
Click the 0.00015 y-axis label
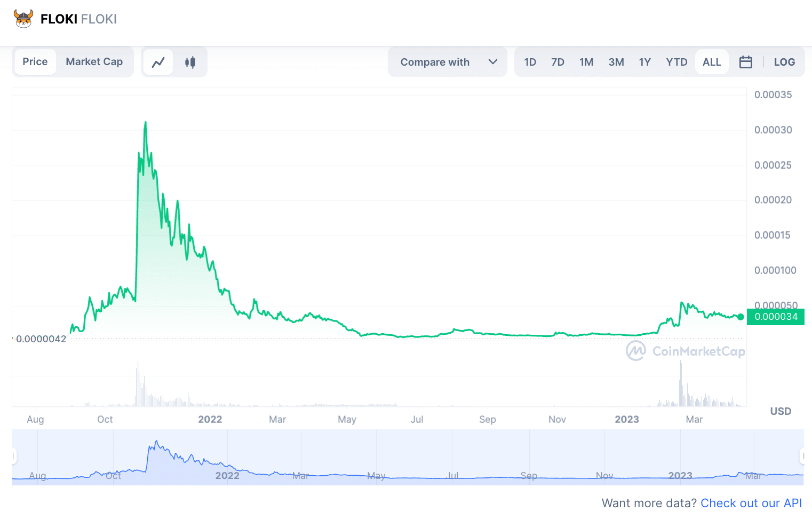point(772,235)
